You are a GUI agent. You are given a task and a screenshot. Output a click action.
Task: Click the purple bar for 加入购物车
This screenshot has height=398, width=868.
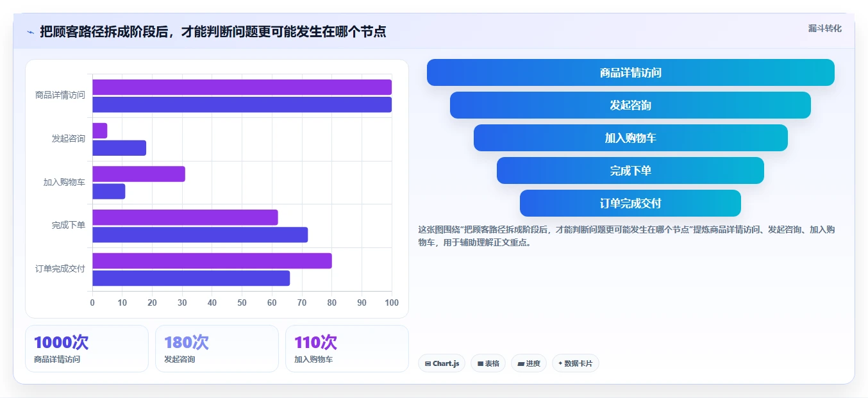click(x=138, y=174)
